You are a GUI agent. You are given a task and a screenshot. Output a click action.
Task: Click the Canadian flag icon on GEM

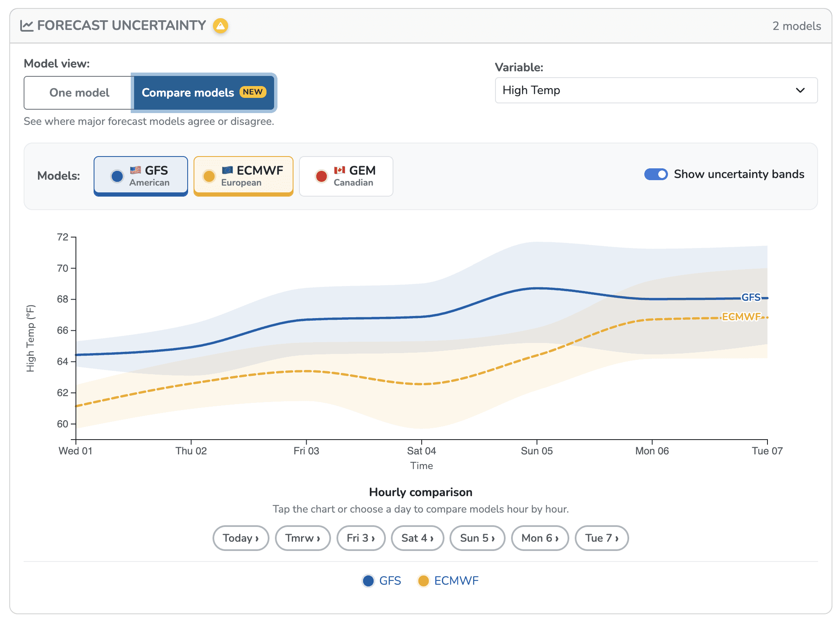coord(339,170)
